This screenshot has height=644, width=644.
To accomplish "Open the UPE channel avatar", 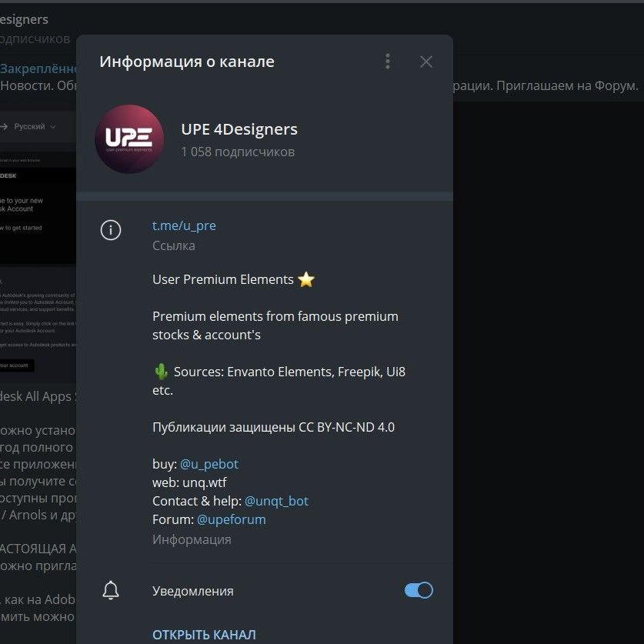I will [x=129, y=138].
